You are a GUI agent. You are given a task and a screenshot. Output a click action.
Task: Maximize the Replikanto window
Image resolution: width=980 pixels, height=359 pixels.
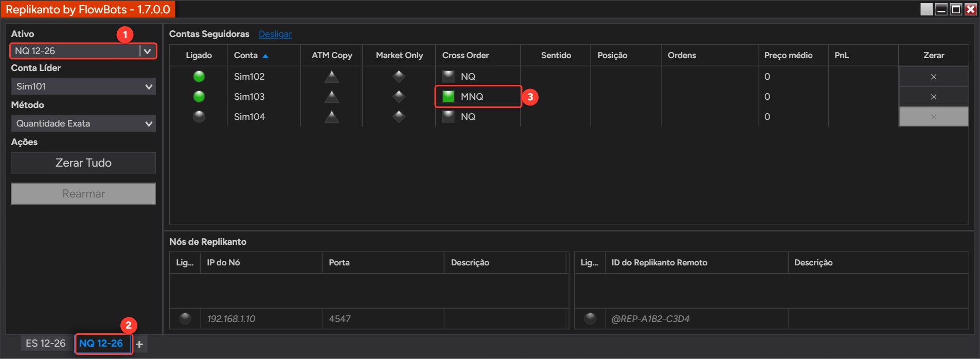click(x=956, y=9)
